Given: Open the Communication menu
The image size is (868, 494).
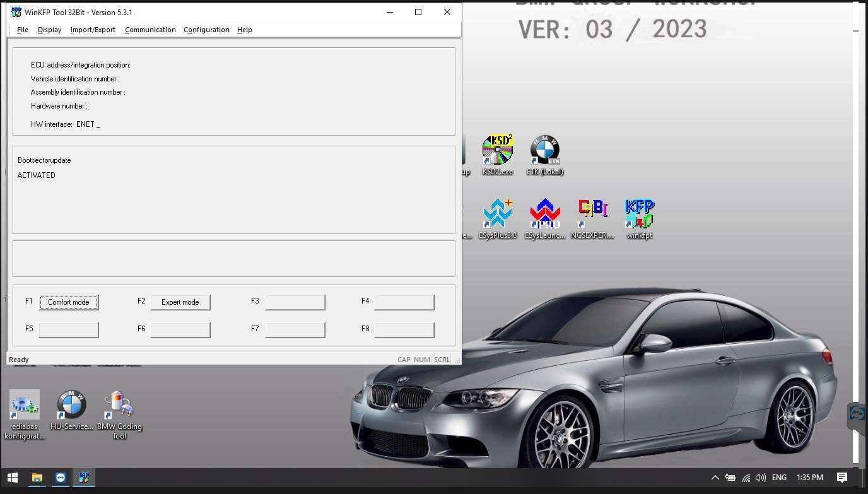Looking at the screenshot, I should 150,30.
